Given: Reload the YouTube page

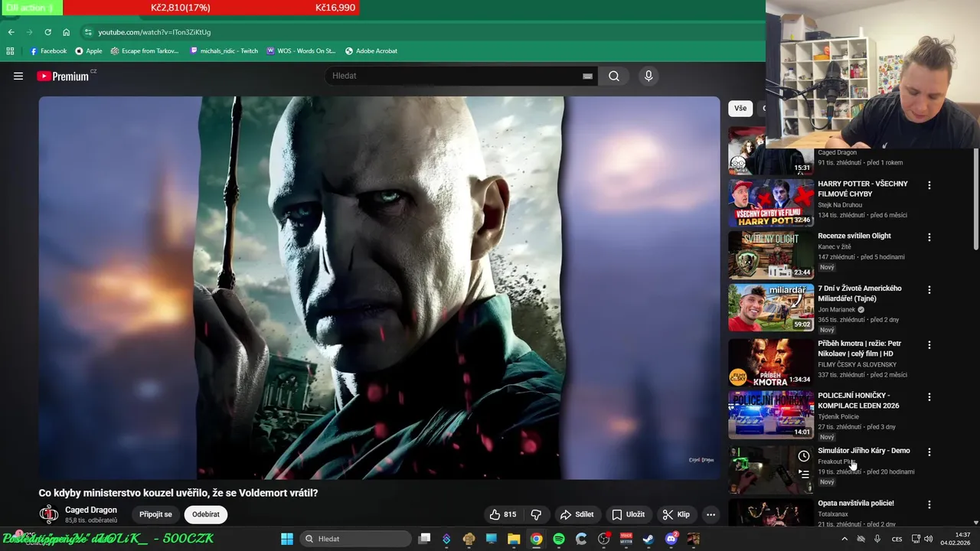Looking at the screenshot, I should pyautogui.click(x=47, y=32).
